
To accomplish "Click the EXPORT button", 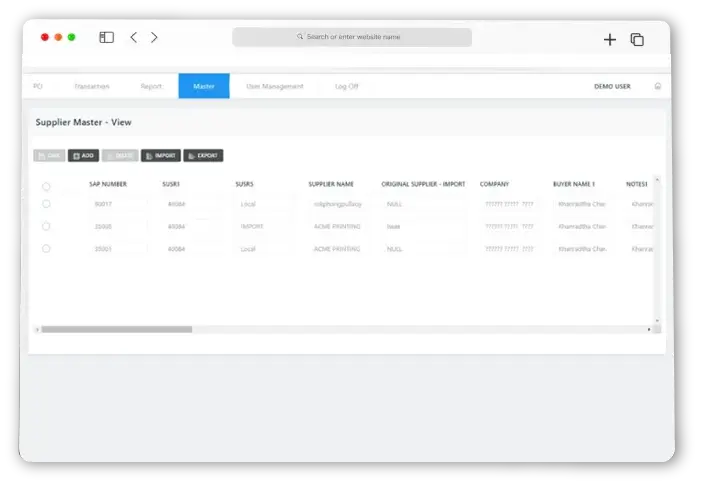I will click(203, 156).
